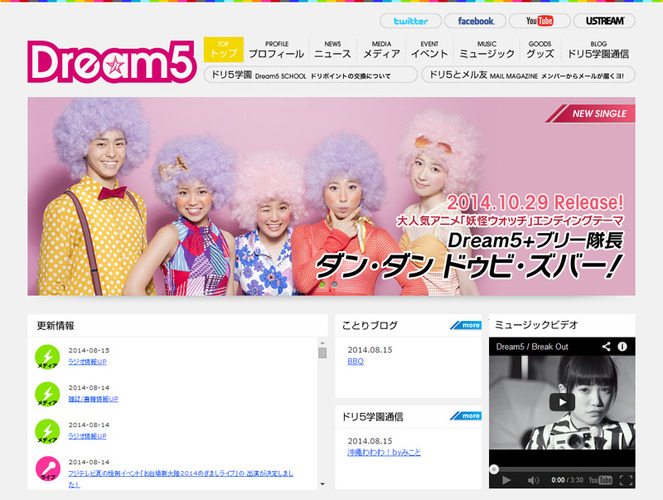This screenshot has height=500, width=663.
Task: Open the 2014-08-15 ラジオ情報UP link
Action: pyautogui.click(x=88, y=362)
